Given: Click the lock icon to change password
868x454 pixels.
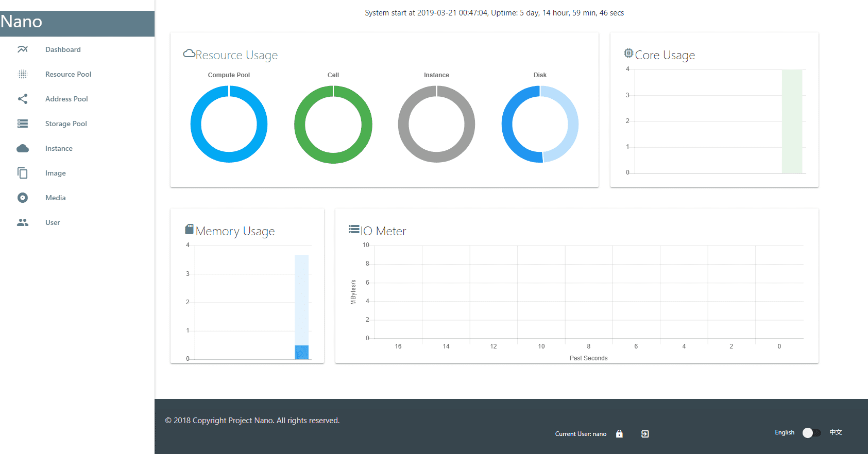Looking at the screenshot, I should tap(619, 434).
